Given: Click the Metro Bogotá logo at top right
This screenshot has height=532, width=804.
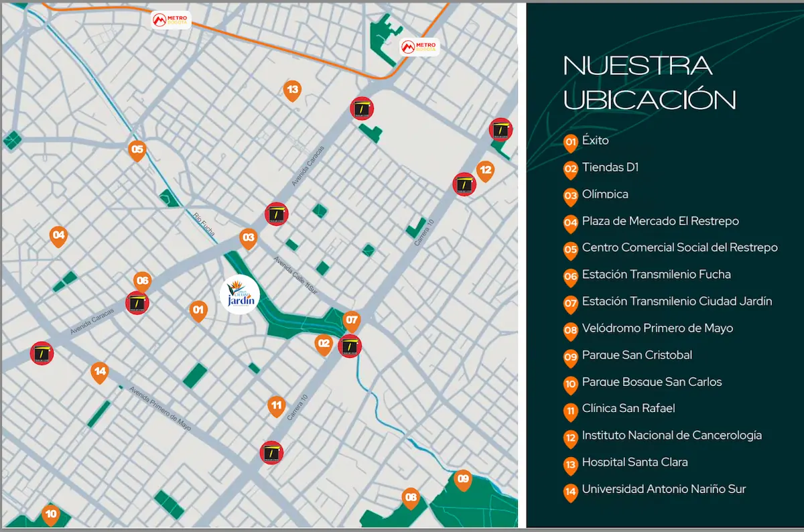Looking at the screenshot, I should (419, 47).
